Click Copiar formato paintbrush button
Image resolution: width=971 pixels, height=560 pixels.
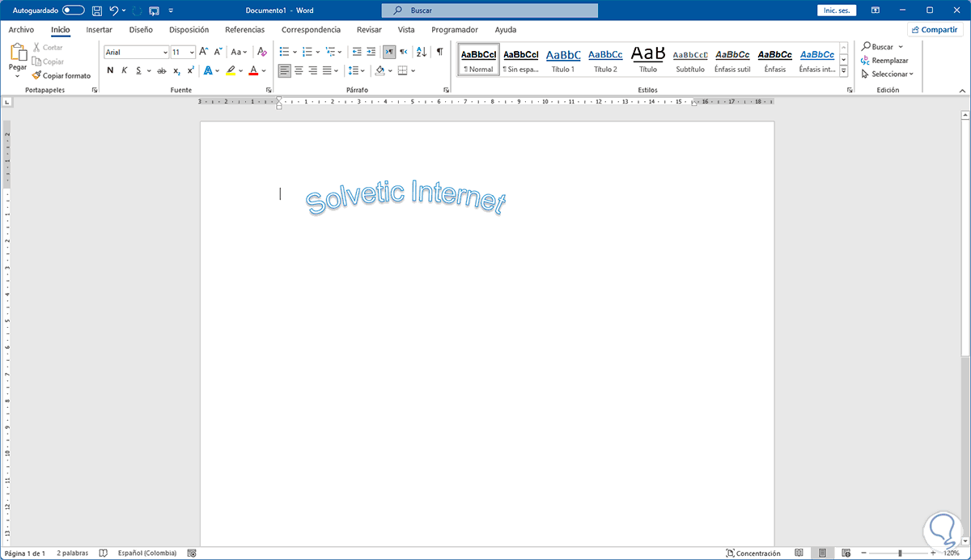click(x=61, y=75)
